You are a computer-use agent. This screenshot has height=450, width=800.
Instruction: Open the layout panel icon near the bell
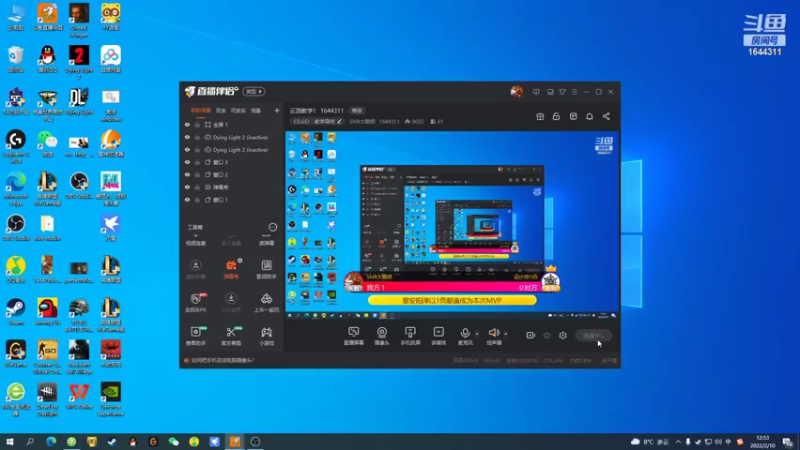[573, 116]
